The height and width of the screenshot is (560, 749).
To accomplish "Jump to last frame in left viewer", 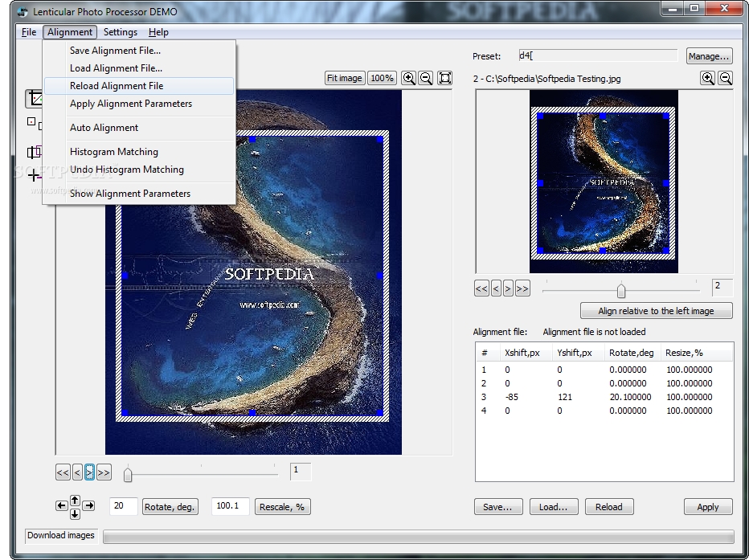I will [104, 472].
